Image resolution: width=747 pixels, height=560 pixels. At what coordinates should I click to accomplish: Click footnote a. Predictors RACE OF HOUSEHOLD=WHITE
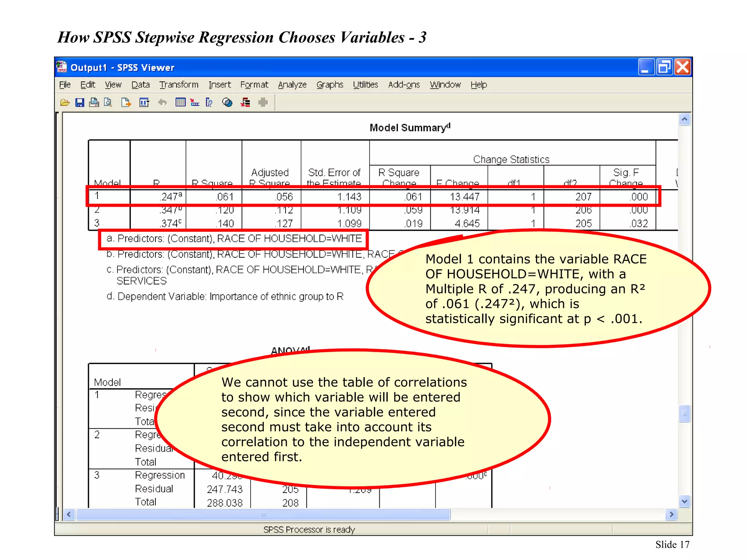[x=234, y=239]
